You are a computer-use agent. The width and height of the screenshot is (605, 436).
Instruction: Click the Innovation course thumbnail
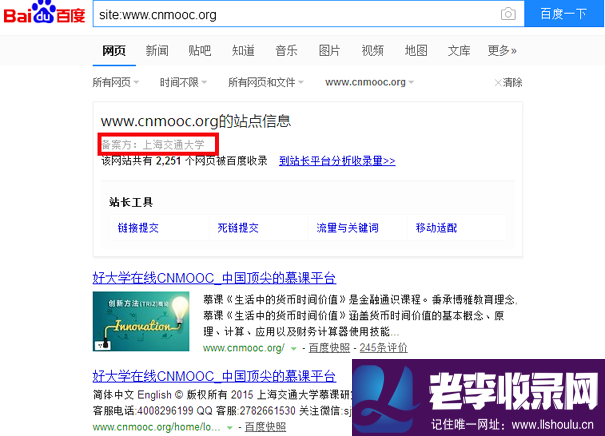coord(141,321)
